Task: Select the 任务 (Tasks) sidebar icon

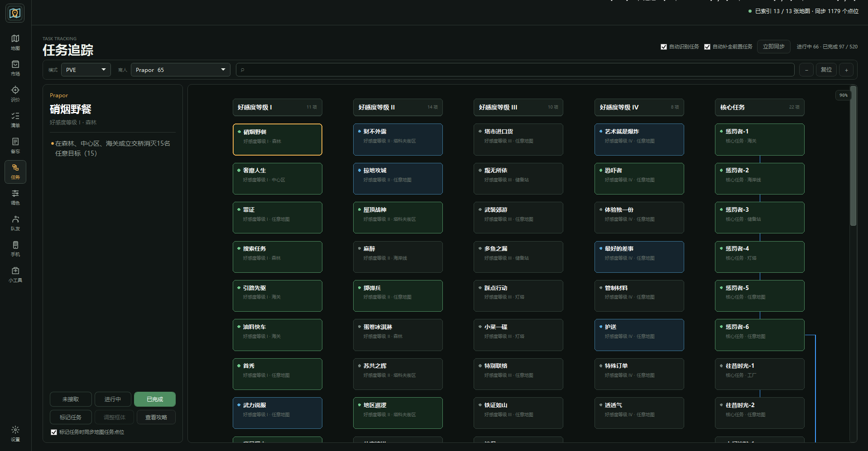Action: 15,172
